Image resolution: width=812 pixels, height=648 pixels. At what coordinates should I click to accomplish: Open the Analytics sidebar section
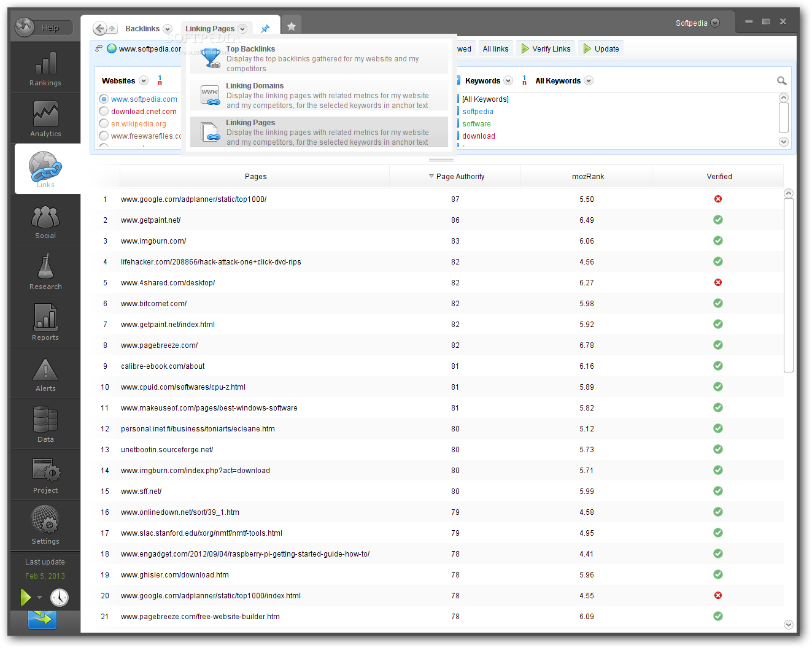click(x=45, y=118)
